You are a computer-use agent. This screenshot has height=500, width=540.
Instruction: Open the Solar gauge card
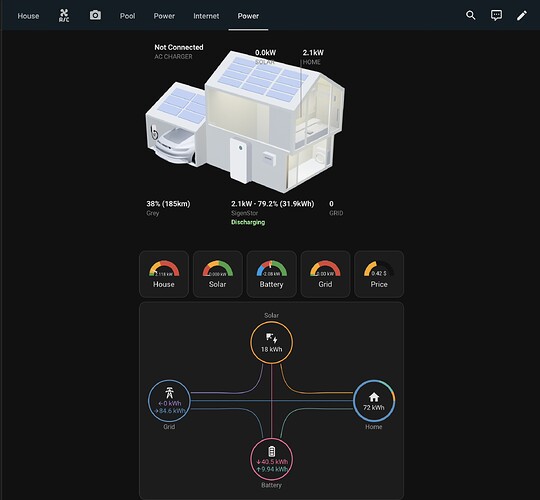coord(218,274)
